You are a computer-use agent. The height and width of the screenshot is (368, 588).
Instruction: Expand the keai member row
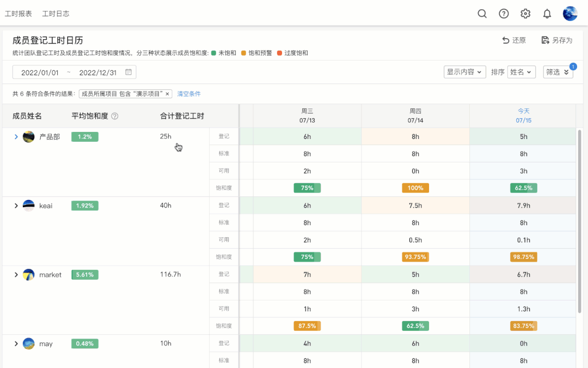(x=16, y=206)
